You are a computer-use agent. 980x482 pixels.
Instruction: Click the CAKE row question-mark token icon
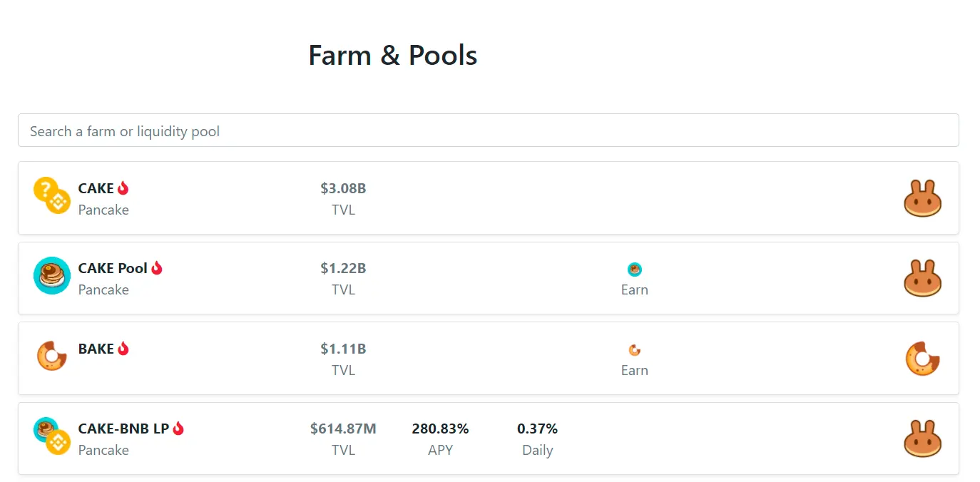click(x=46, y=190)
